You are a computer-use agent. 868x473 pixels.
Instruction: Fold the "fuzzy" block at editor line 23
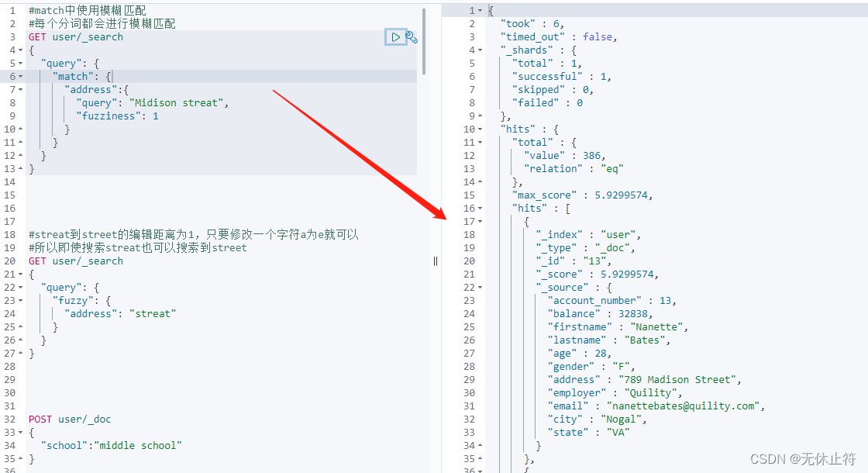[21, 301]
